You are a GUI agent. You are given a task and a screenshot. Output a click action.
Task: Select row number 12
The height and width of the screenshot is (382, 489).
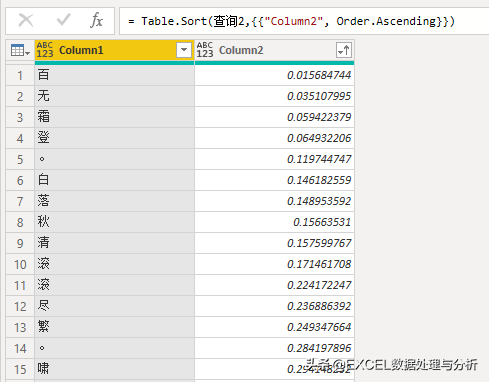[x=20, y=306]
